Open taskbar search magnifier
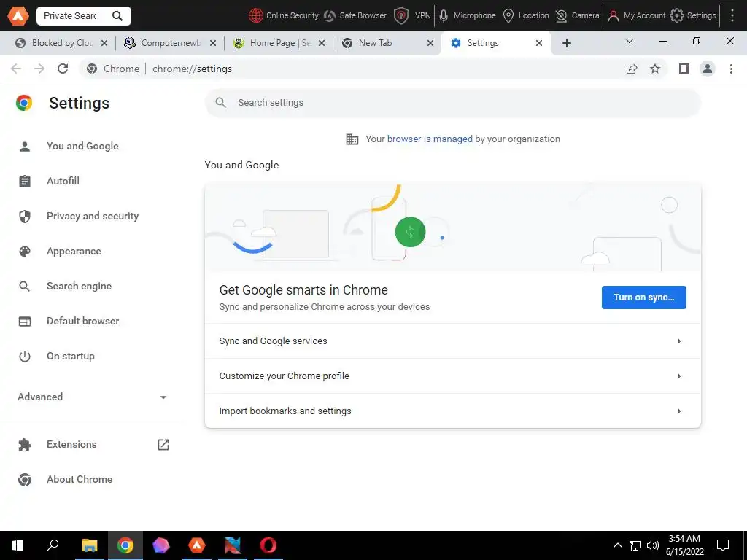Image resolution: width=747 pixels, height=560 pixels. point(53,545)
